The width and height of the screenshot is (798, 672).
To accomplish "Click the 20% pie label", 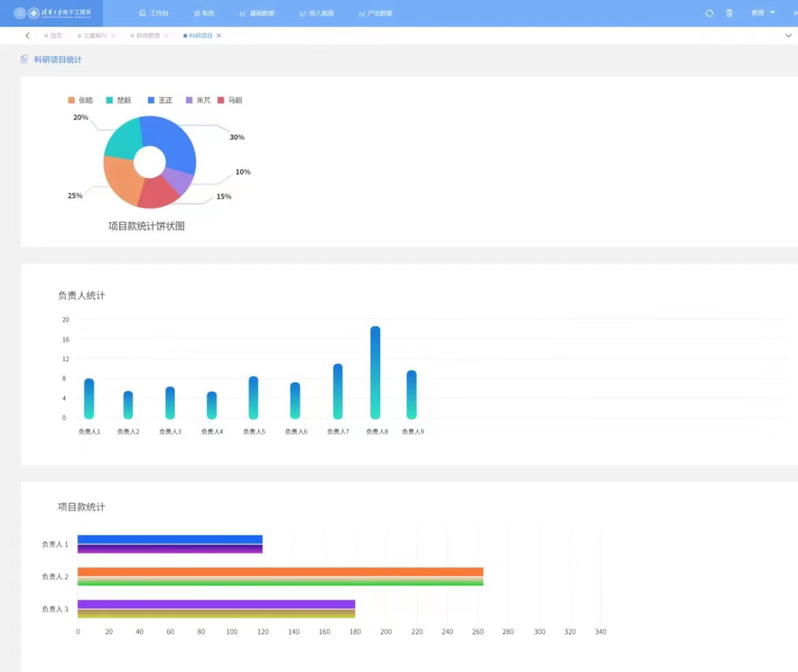I will click(81, 117).
